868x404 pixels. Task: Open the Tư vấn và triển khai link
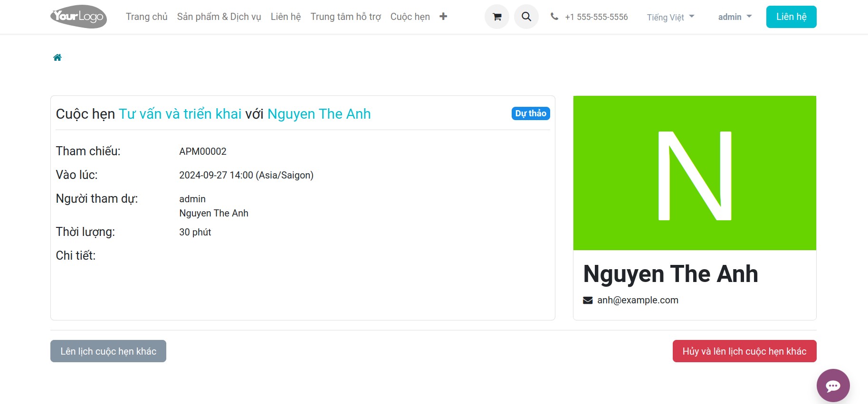tap(180, 114)
